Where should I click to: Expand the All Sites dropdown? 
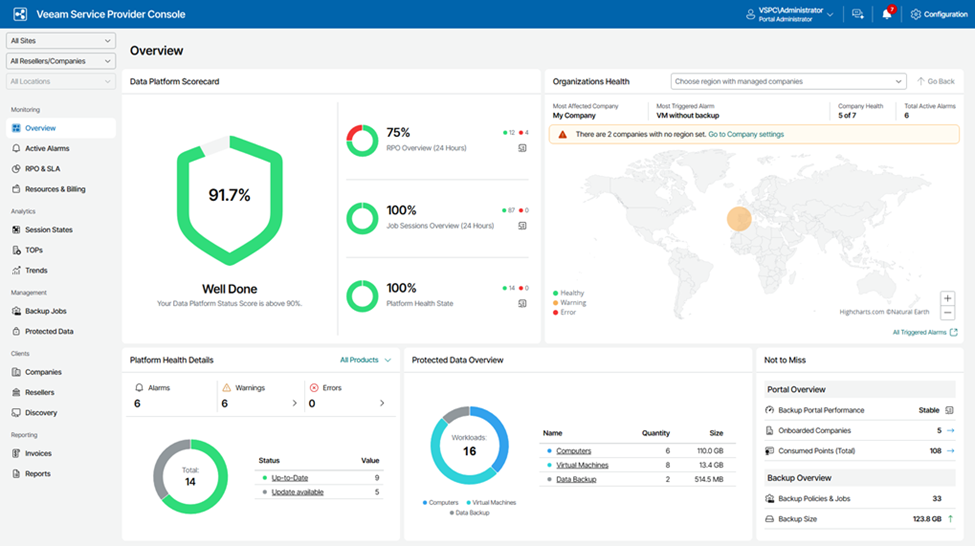[x=61, y=40]
